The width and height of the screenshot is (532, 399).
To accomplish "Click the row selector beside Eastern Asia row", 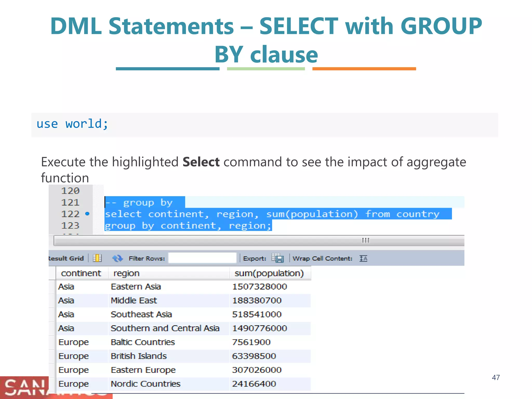I will [52, 287].
